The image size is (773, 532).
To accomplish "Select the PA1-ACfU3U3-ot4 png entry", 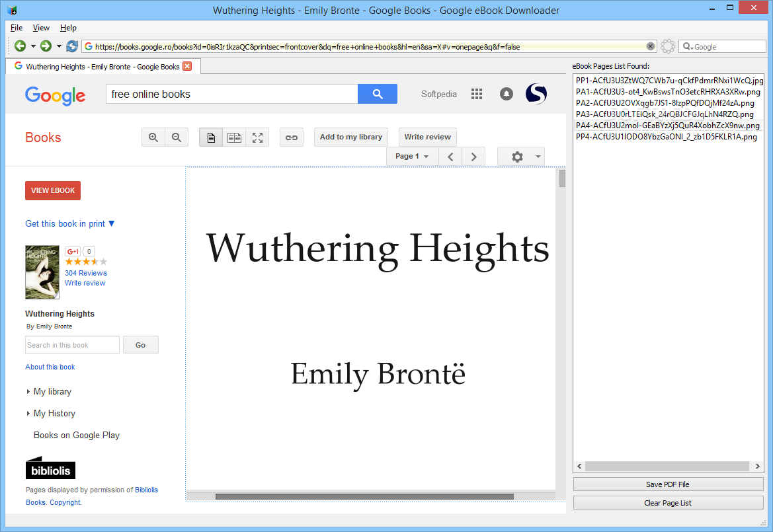I will (x=669, y=92).
